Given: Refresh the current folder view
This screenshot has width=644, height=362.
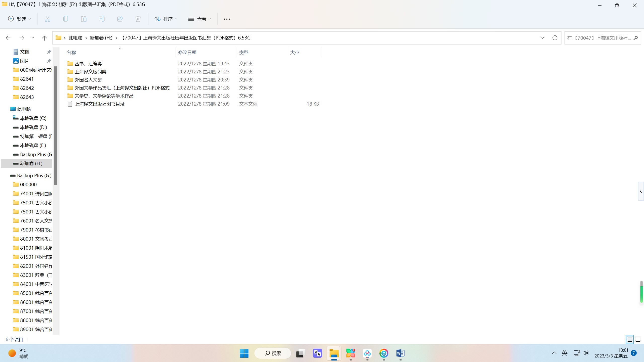Looking at the screenshot, I should (555, 38).
